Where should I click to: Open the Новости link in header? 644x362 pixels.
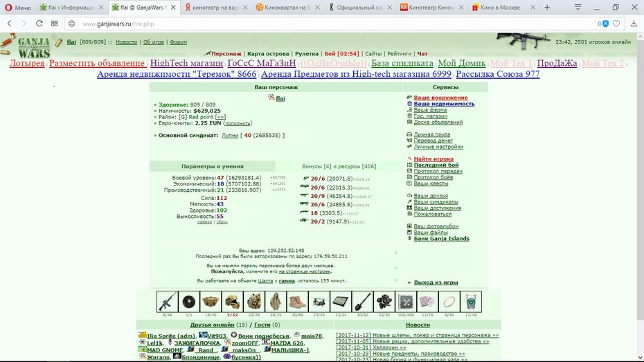[127, 42]
